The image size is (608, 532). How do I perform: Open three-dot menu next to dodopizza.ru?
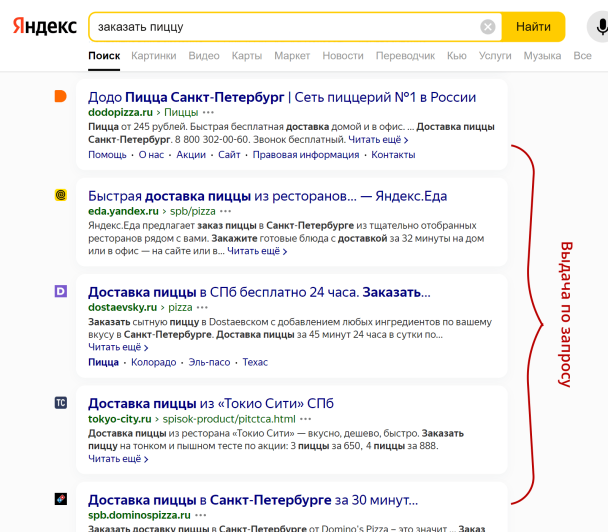208,113
